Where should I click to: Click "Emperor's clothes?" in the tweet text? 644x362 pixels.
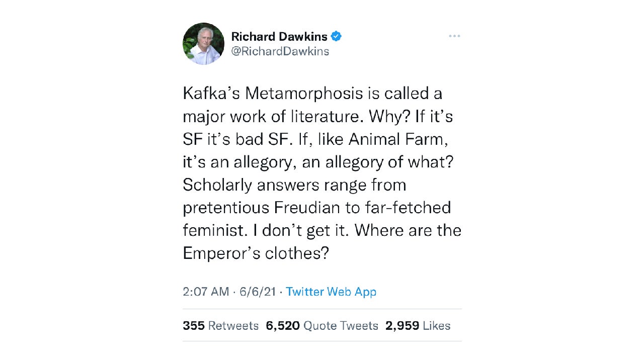[256, 253]
